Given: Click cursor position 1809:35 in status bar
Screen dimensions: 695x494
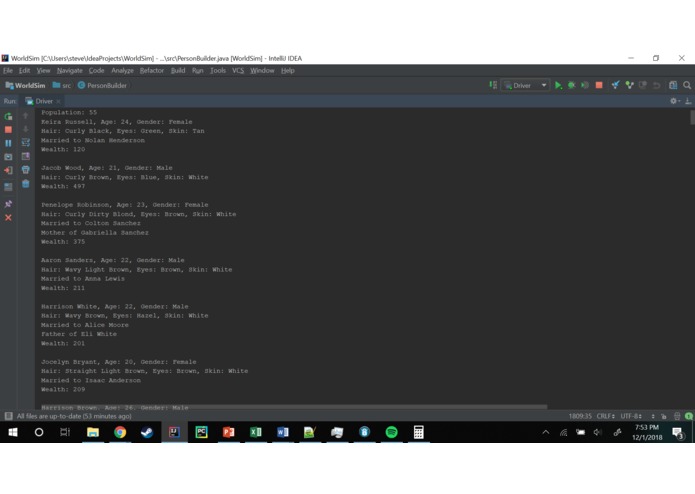Looking at the screenshot, I should pyautogui.click(x=580, y=416).
